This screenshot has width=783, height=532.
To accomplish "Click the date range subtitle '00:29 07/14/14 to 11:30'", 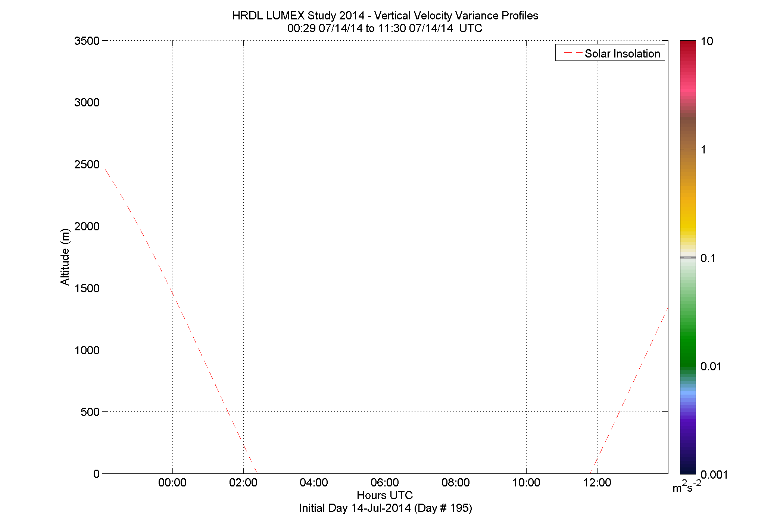I will pyautogui.click(x=346, y=28).
